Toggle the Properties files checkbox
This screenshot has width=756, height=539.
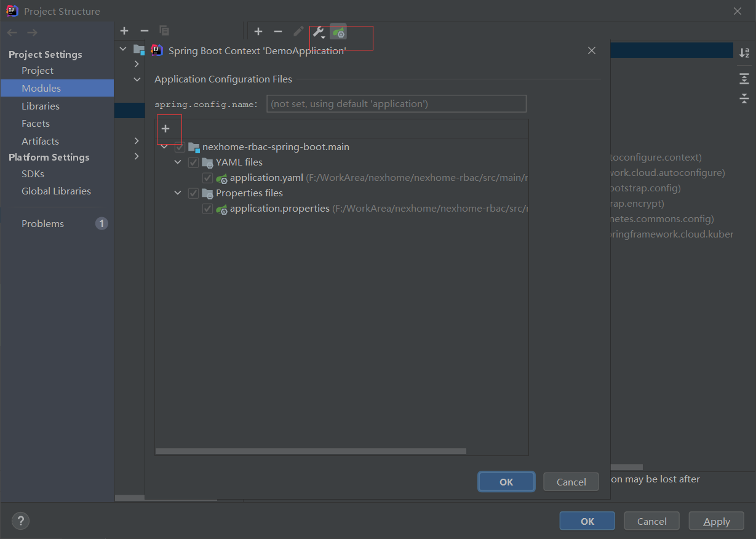(193, 193)
